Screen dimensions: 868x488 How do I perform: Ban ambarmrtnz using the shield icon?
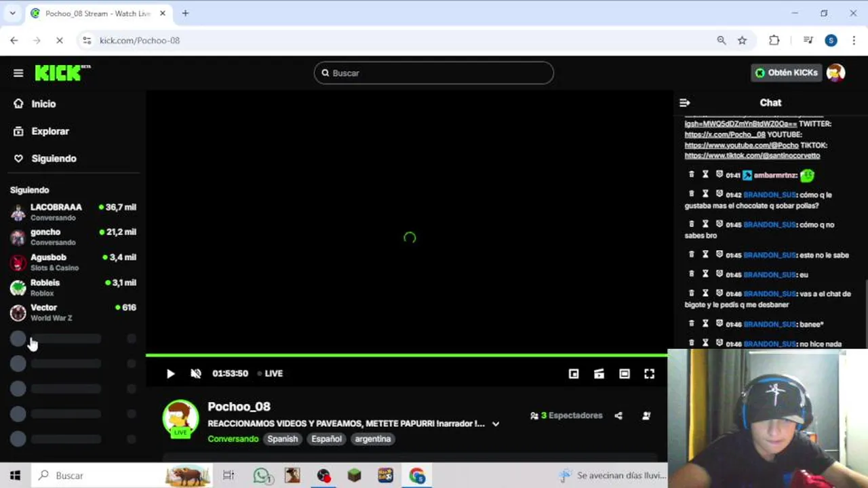pyautogui.click(x=719, y=175)
